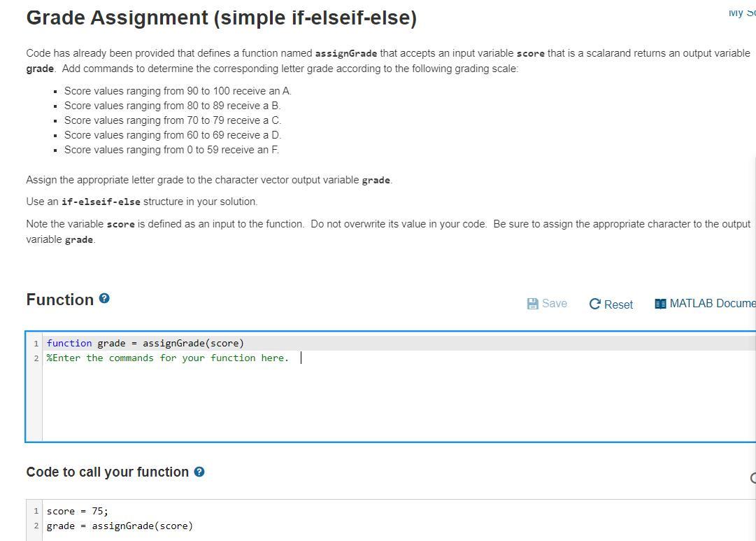Select the bullet point before the grade A rule
The image size is (756, 541).
click(55, 91)
